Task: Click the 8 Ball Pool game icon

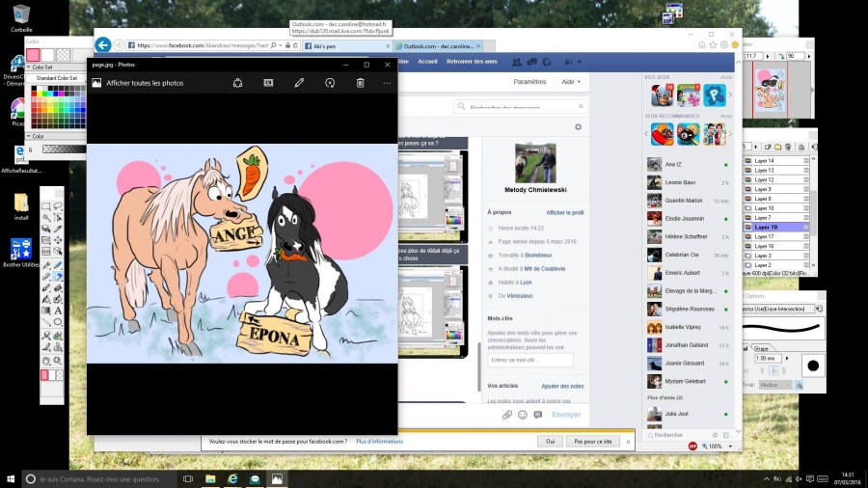Action: point(688,134)
